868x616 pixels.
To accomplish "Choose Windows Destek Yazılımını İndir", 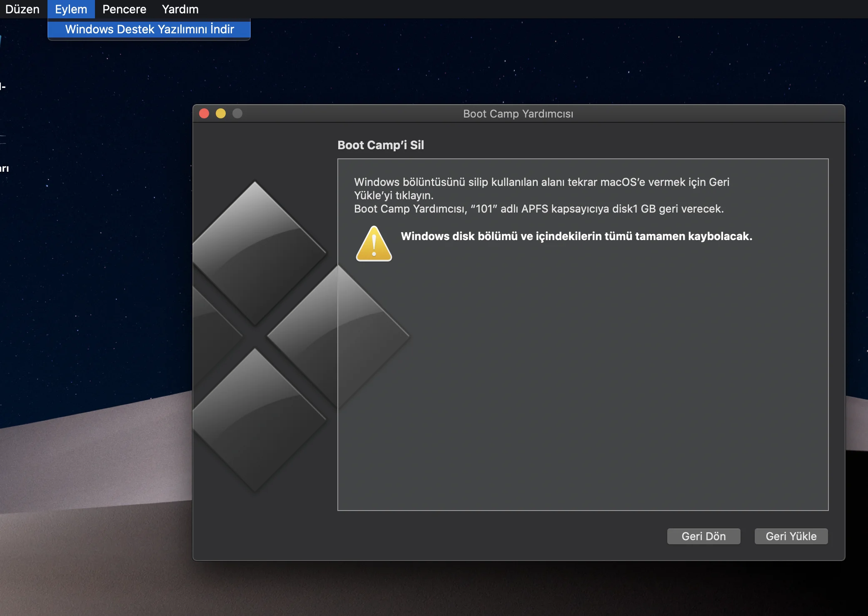I will (x=150, y=29).
